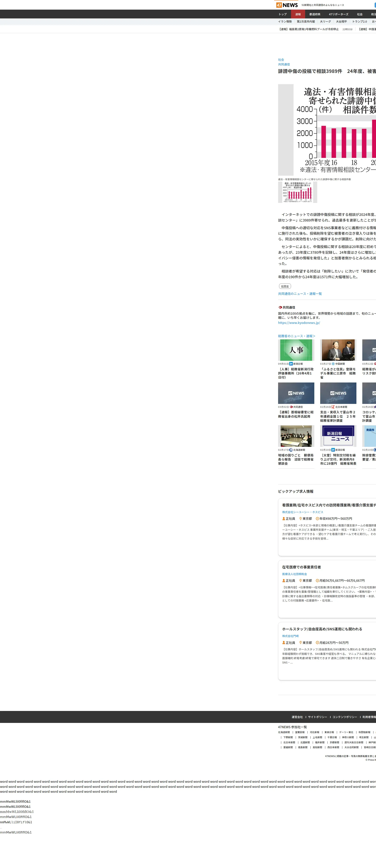Viewport: 376px width, 868px height.
Task: Open the main 誹謗中傷 chart image
Action: 327,130
